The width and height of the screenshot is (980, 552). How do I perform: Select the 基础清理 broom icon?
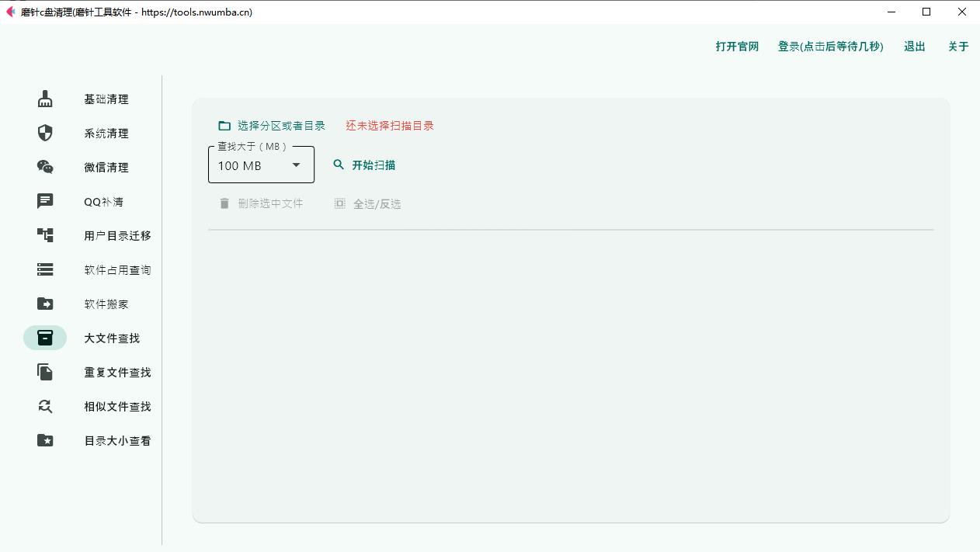[44, 99]
